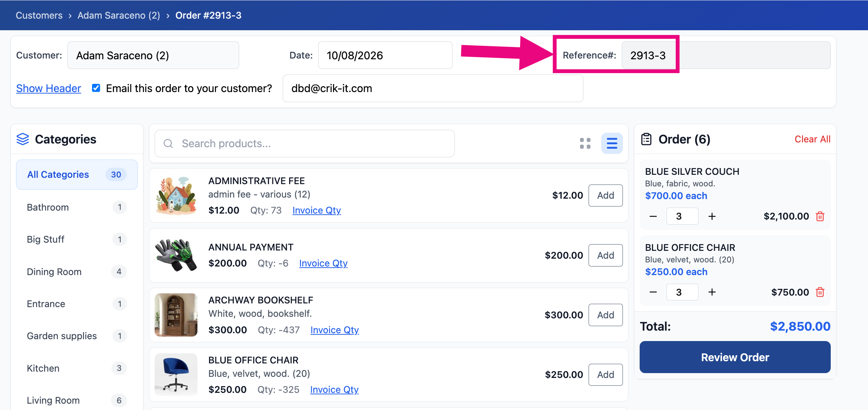
Task: Add Archway Bookshelf to order
Action: point(605,315)
